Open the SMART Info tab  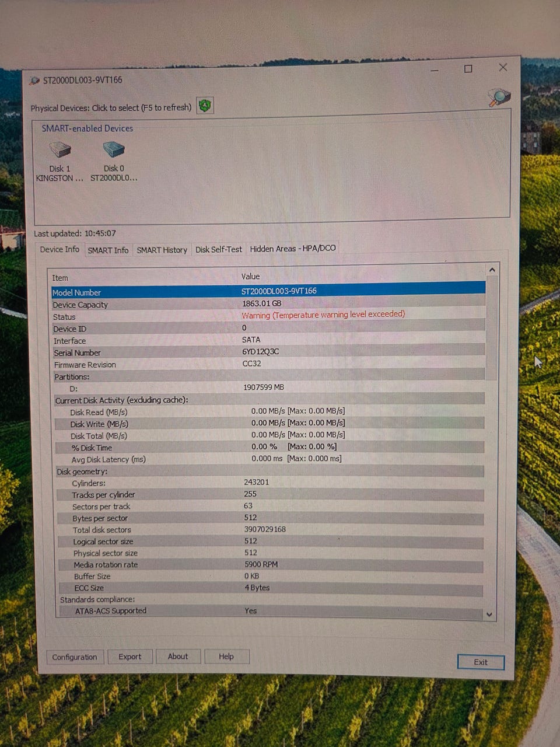click(108, 250)
